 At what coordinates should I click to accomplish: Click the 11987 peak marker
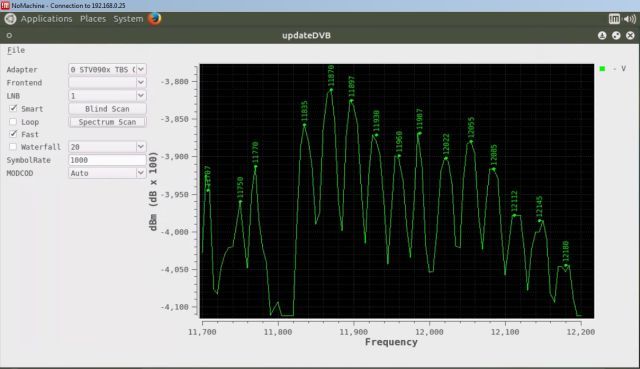[x=420, y=133]
